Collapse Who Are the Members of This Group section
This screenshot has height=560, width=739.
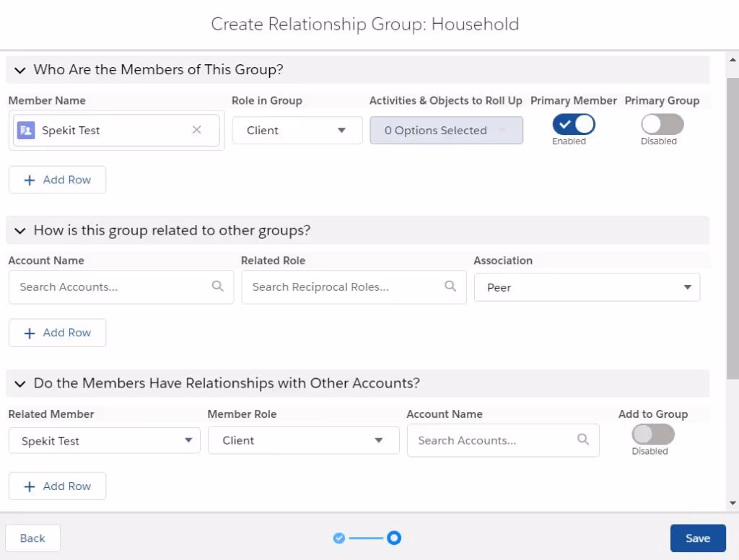[x=19, y=70]
